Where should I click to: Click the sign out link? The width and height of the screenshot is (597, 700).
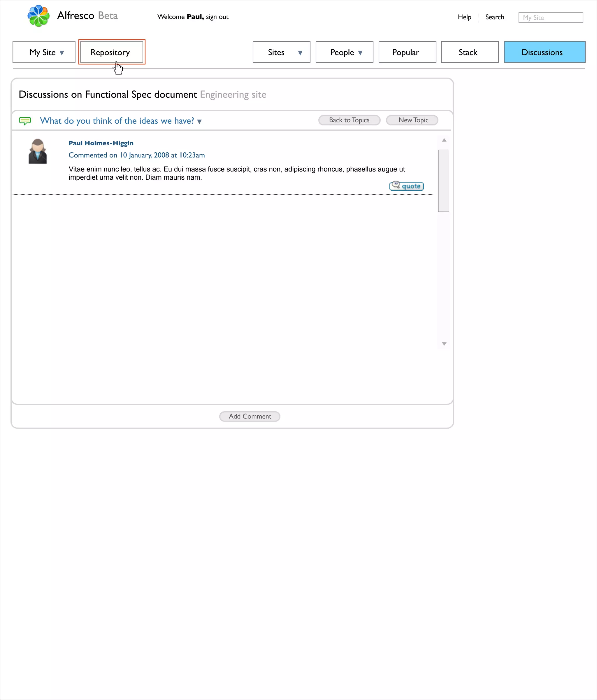217,17
